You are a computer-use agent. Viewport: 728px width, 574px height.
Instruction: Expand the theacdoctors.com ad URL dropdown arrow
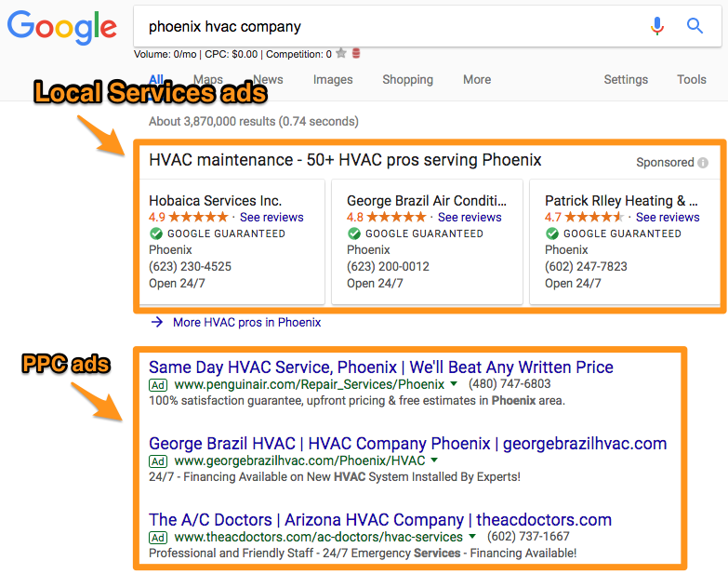tap(472, 537)
